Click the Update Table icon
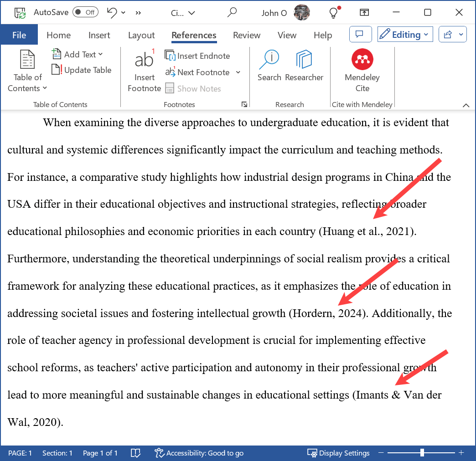This screenshot has width=476, height=461. coord(81,70)
